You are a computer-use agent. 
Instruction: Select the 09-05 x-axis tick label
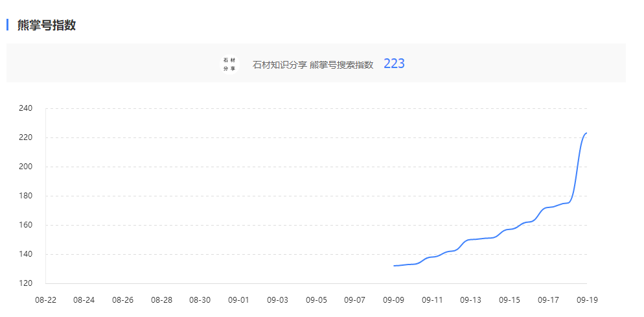click(x=316, y=300)
